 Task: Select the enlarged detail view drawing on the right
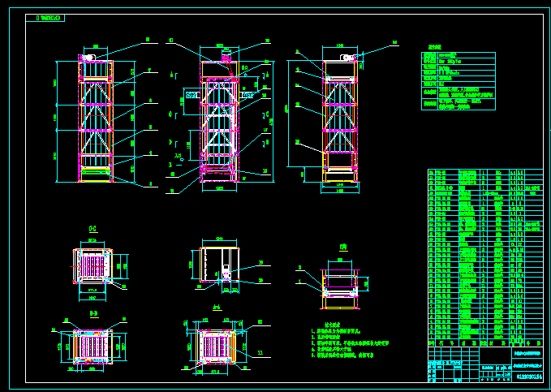click(340, 289)
